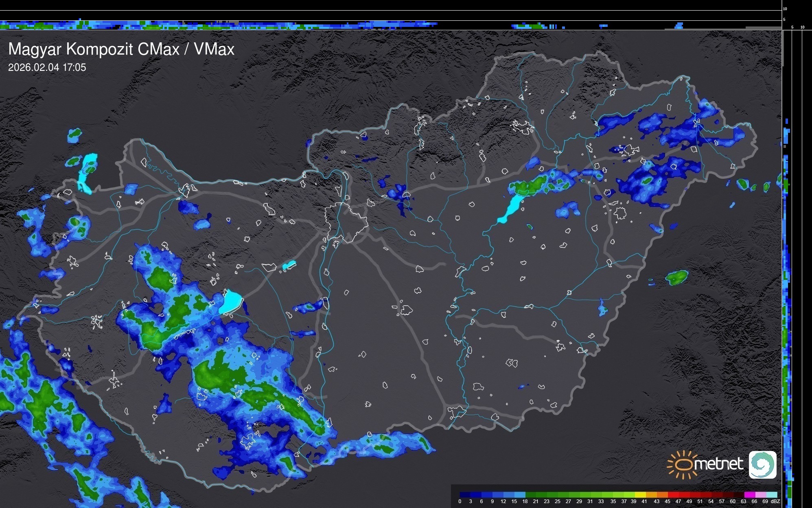812x508 pixels.
Task: Click the metnet text logo
Action: [719, 464]
